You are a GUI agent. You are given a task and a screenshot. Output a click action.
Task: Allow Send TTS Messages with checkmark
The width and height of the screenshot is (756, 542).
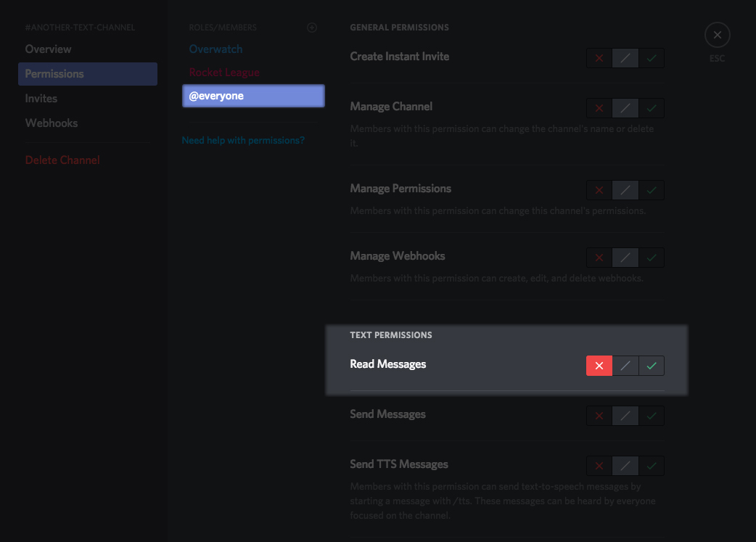click(652, 467)
